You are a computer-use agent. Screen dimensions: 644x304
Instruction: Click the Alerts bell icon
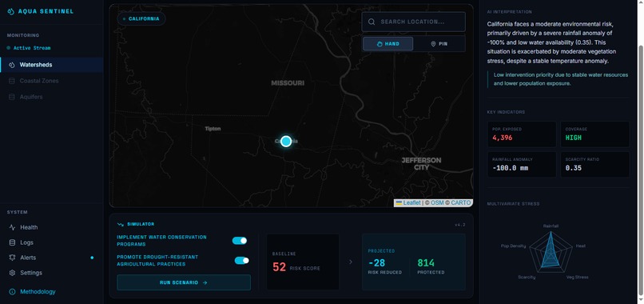12,258
